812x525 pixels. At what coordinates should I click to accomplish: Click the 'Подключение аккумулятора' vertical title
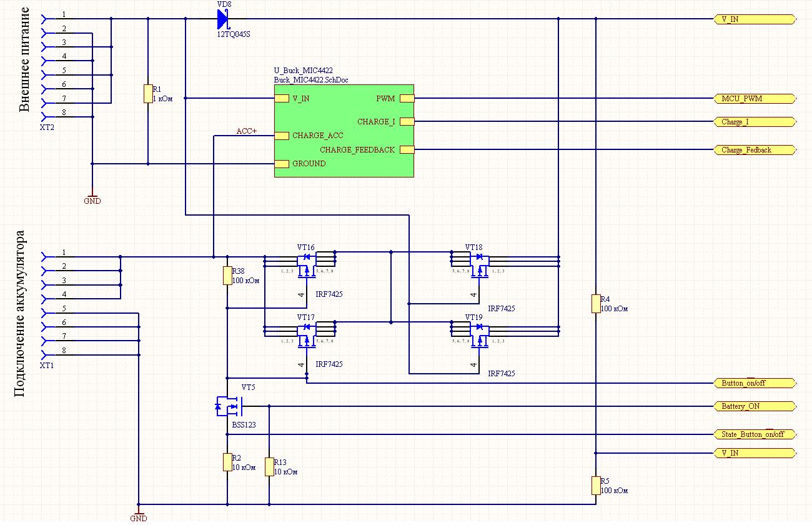[21, 314]
